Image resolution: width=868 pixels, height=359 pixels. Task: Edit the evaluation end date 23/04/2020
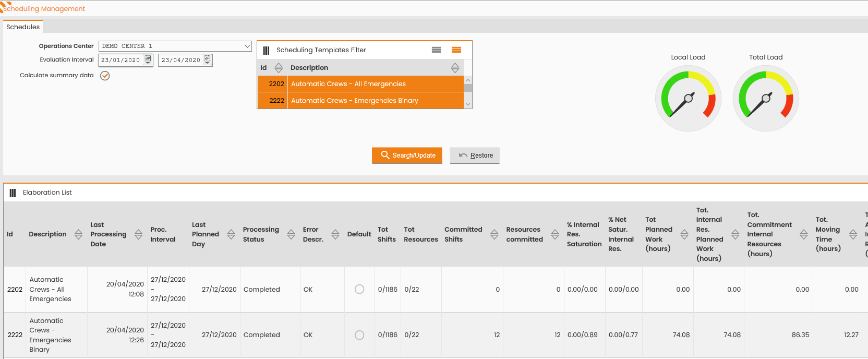tap(181, 60)
